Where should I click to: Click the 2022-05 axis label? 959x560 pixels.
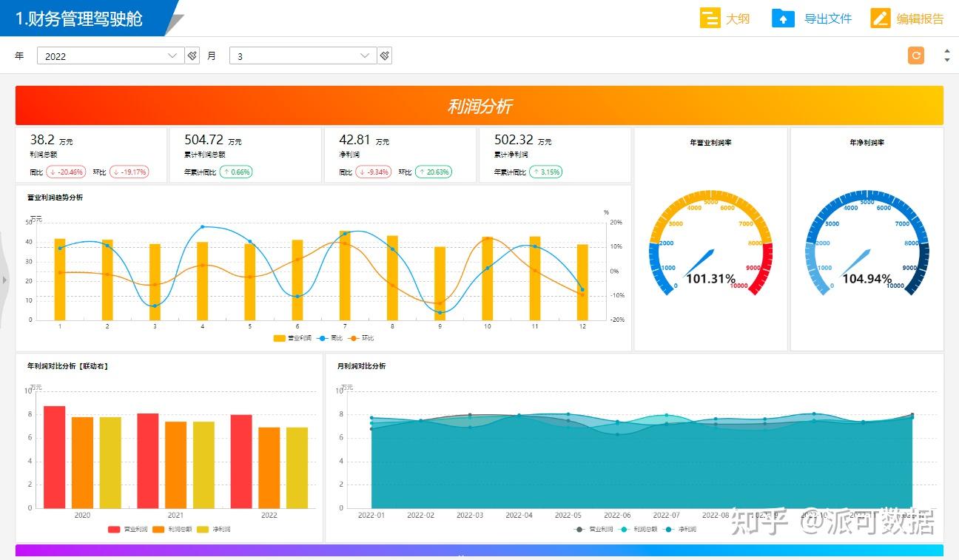pyautogui.click(x=568, y=515)
